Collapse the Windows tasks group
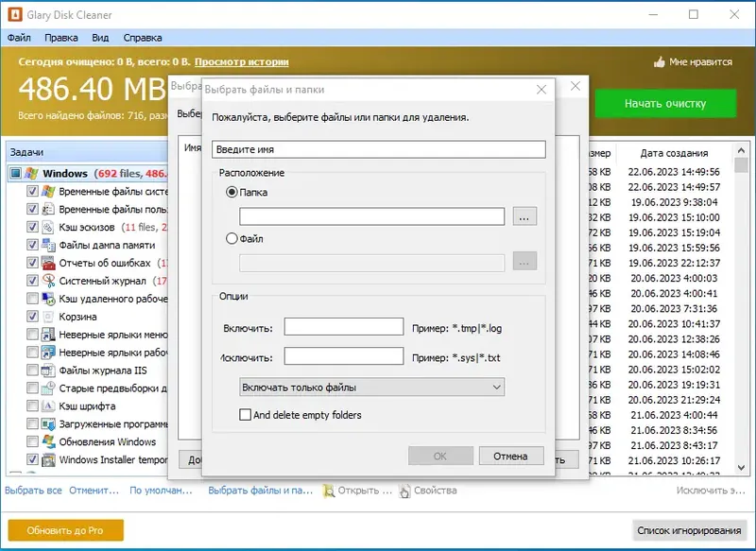 pos(16,173)
